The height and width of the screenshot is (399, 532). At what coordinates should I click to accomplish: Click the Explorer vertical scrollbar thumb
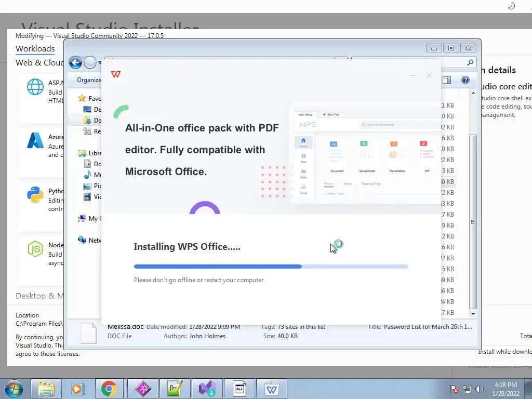tap(473, 221)
